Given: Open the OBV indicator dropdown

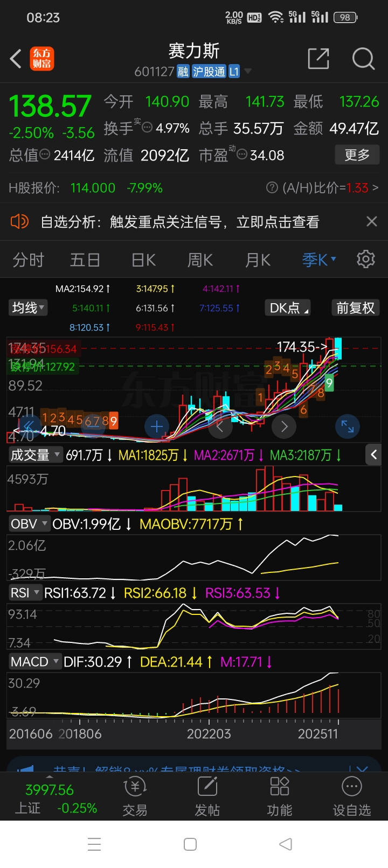Looking at the screenshot, I should [29, 524].
